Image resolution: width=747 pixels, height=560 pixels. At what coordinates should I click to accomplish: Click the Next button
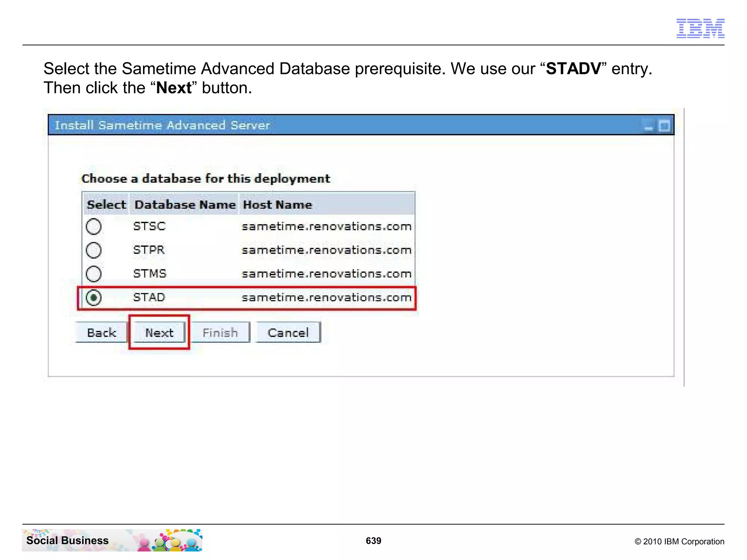tap(159, 332)
